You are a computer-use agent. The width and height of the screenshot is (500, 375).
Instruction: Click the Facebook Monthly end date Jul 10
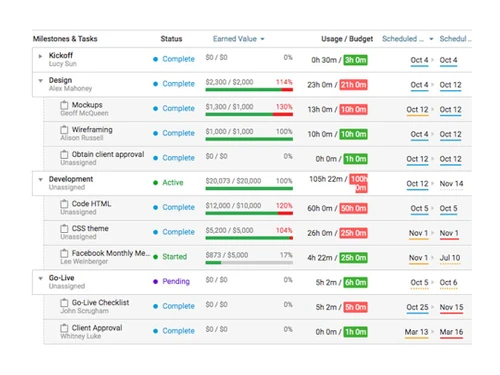[450, 258]
